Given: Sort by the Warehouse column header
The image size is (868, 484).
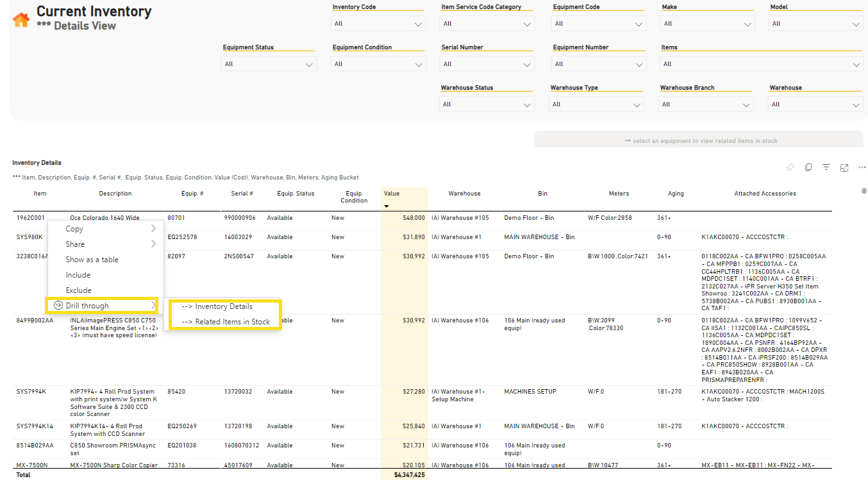Looking at the screenshot, I should (464, 194).
